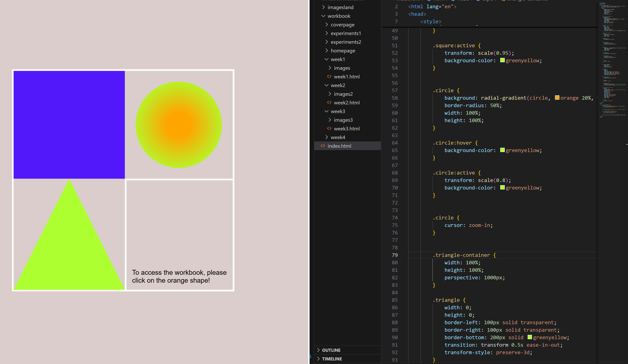This screenshot has height=364, width=628.
Task: Click the blue square in the preview
Action: click(x=69, y=125)
